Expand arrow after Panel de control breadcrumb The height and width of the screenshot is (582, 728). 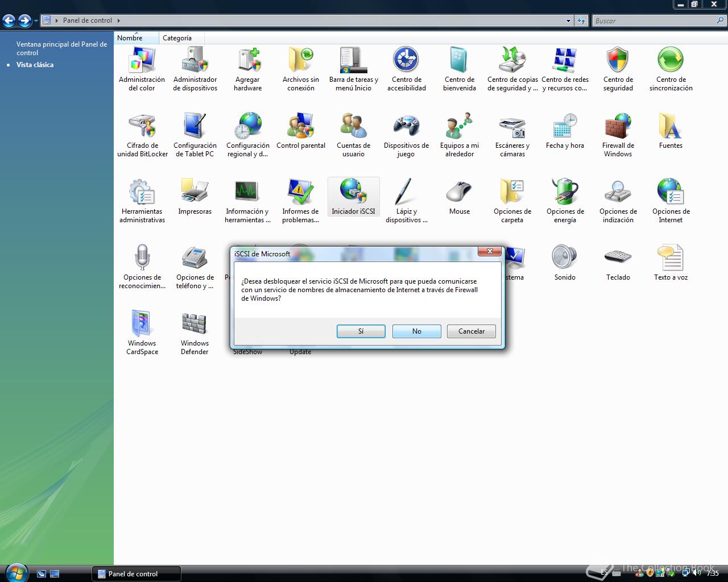(119, 20)
